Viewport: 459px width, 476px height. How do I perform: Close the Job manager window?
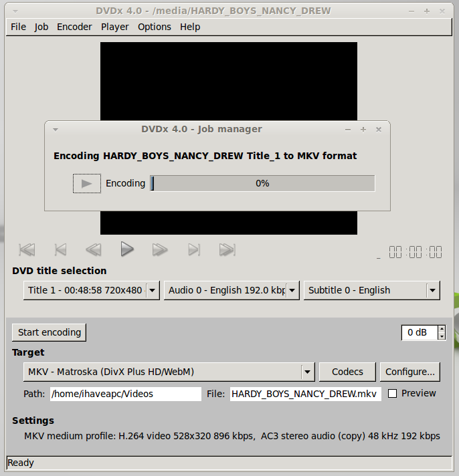click(379, 130)
